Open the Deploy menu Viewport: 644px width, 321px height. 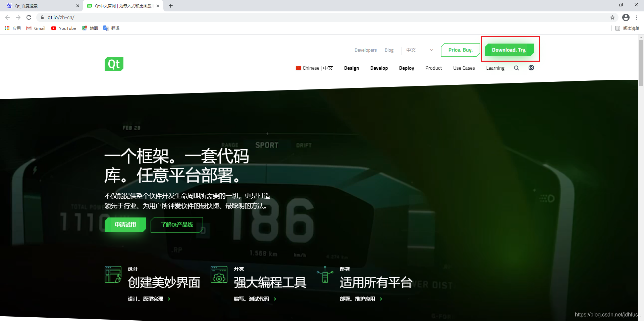(407, 68)
